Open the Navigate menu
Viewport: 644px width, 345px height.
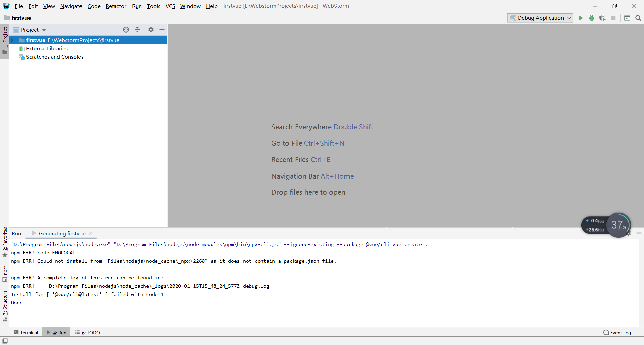tap(71, 6)
